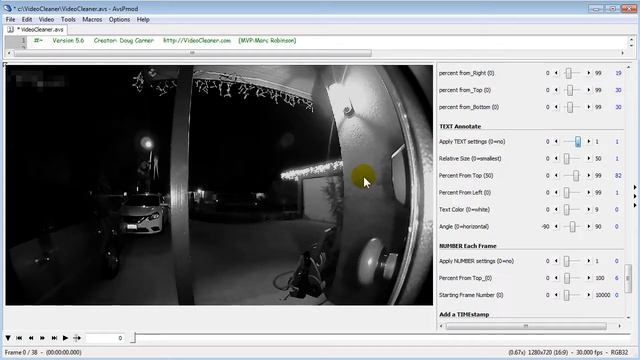This screenshot has height=360, width=640.
Task: Select the VideoCleaner.avs script tab
Action: pyautogui.click(x=36, y=29)
